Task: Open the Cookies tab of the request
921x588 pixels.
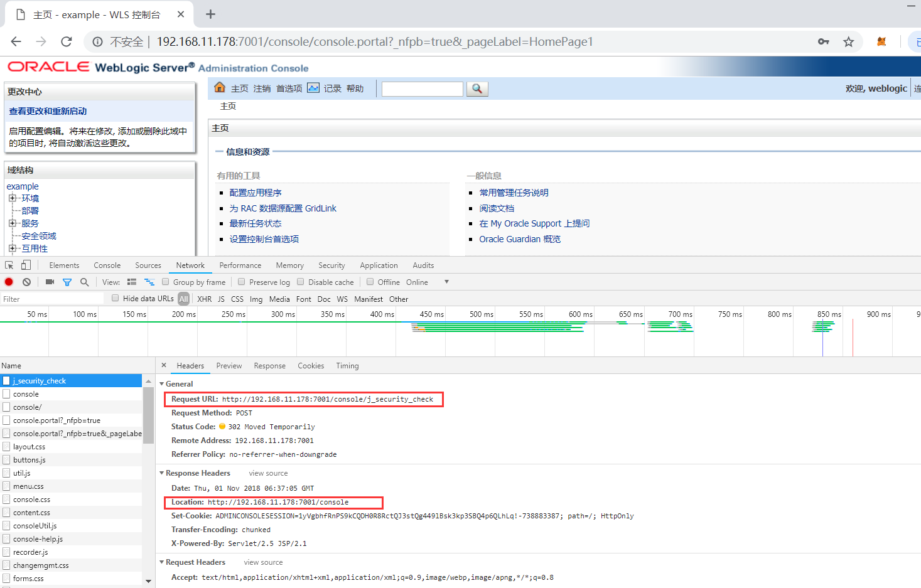Action: coord(311,366)
